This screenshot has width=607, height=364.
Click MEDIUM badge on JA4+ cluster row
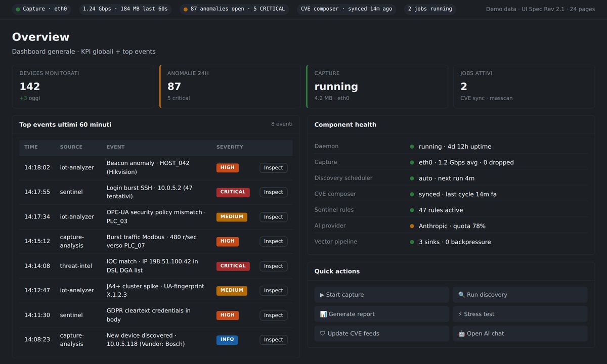pos(232,290)
